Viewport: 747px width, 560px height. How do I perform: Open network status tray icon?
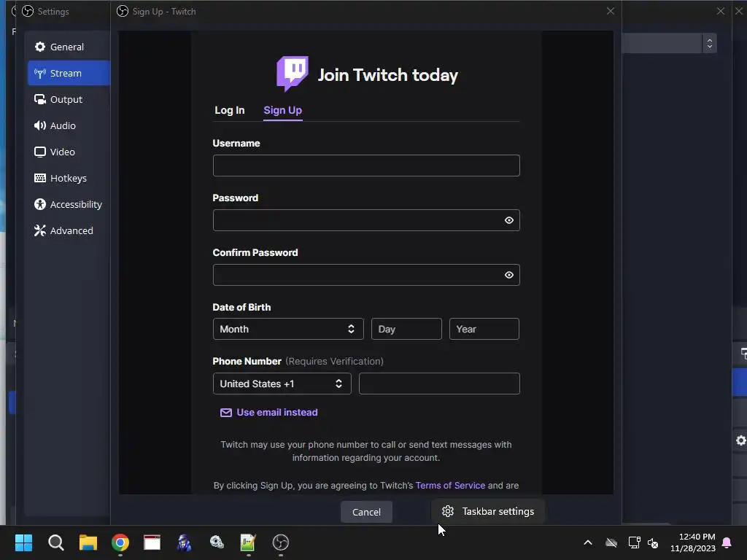point(634,542)
